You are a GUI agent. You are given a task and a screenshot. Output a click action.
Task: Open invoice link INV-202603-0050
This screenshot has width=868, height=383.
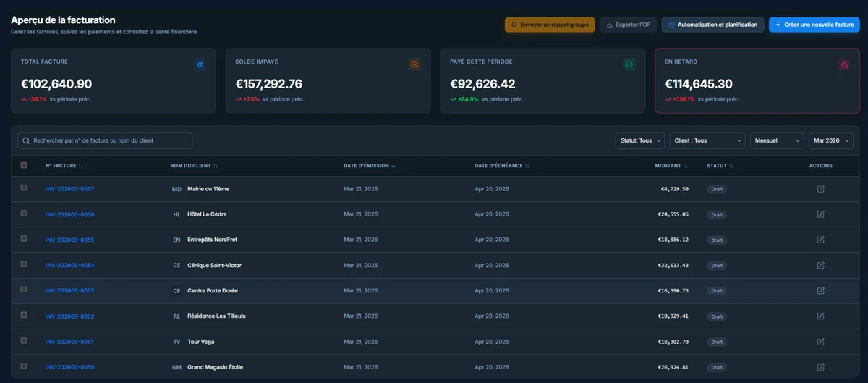(x=69, y=367)
